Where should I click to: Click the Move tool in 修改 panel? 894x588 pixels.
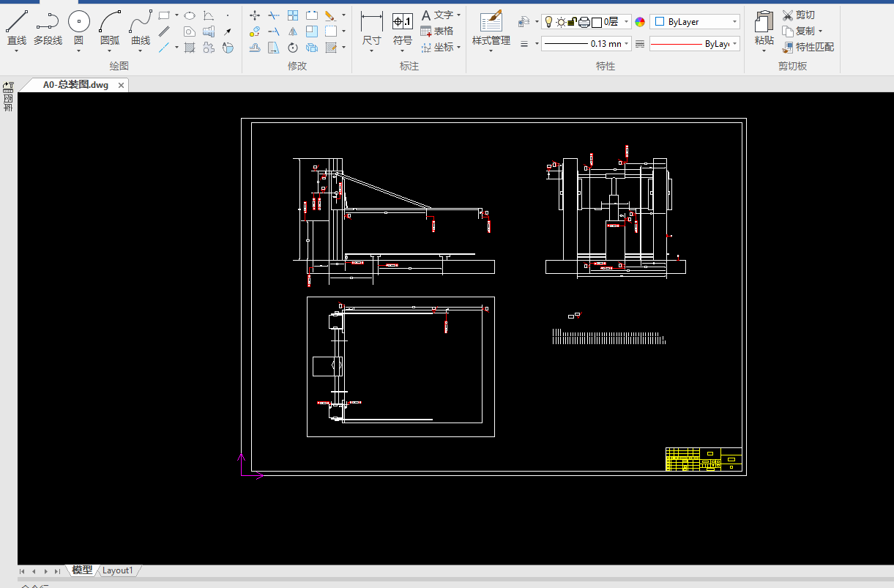click(255, 15)
